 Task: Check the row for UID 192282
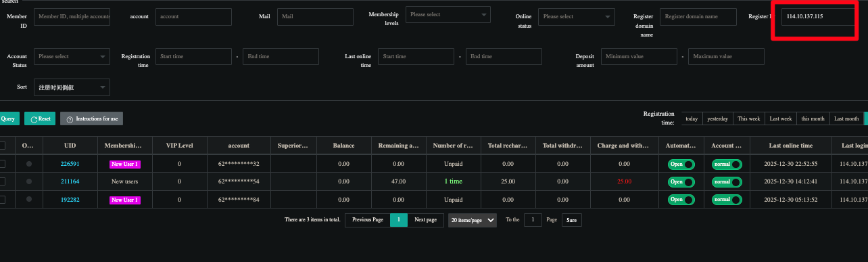pos(2,200)
